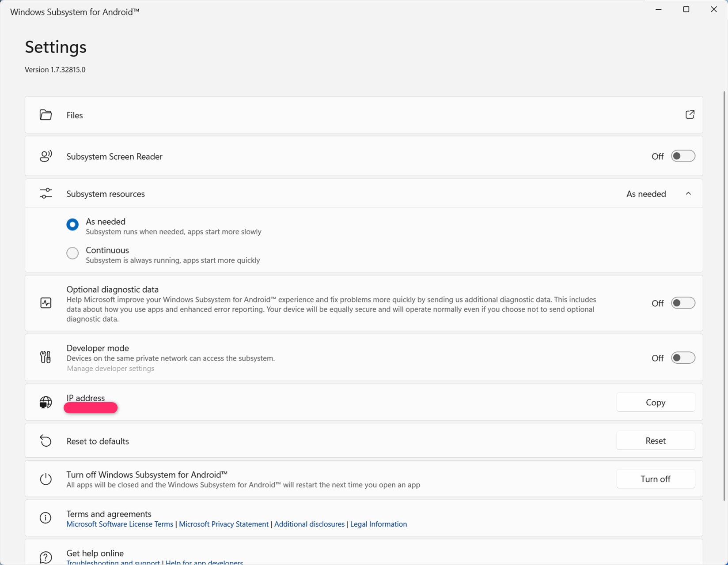Viewport: 728px width, 565px height.
Task: Open Legal Information link
Action: [x=379, y=524]
